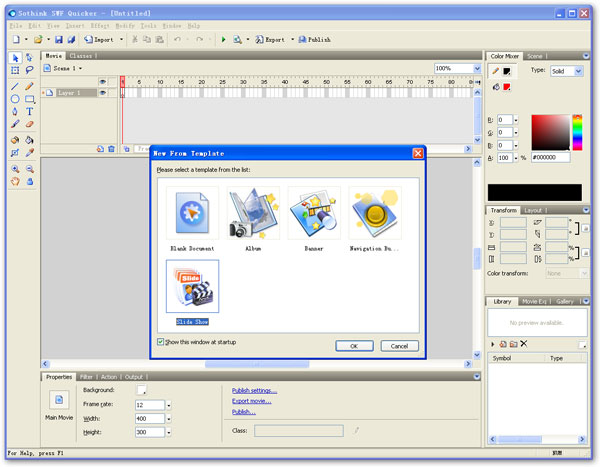This screenshot has height=467, width=600.
Task: Open the Frame rate dropdown arrow
Action: (x=169, y=405)
